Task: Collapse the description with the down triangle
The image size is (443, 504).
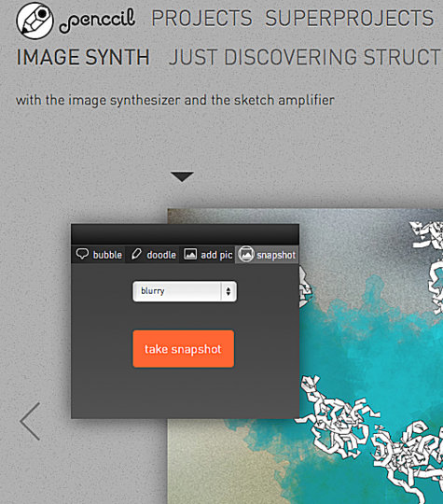Action: coord(182,176)
